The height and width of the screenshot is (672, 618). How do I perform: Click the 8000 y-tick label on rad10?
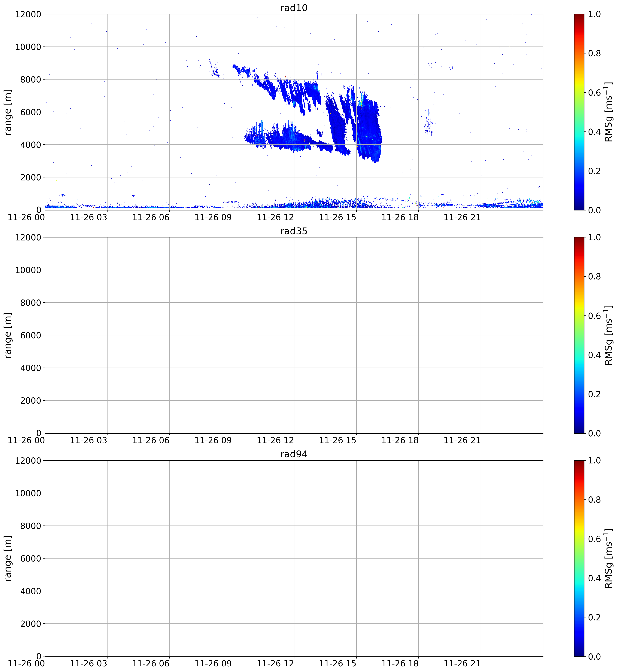coord(30,79)
